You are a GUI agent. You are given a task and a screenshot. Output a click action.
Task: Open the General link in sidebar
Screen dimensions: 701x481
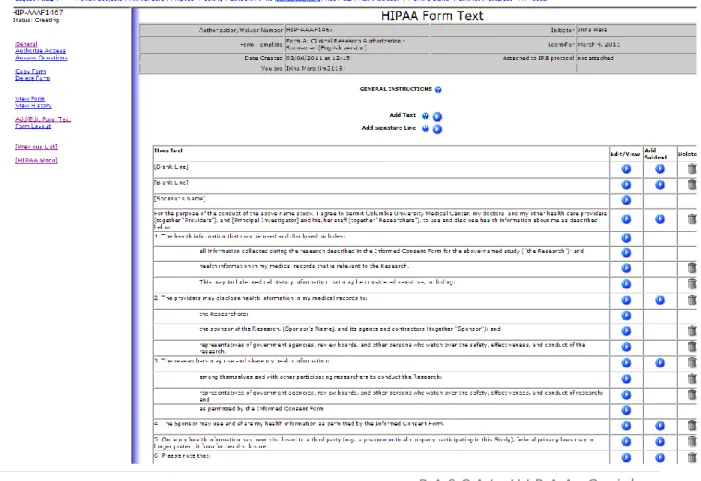(x=26, y=44)
